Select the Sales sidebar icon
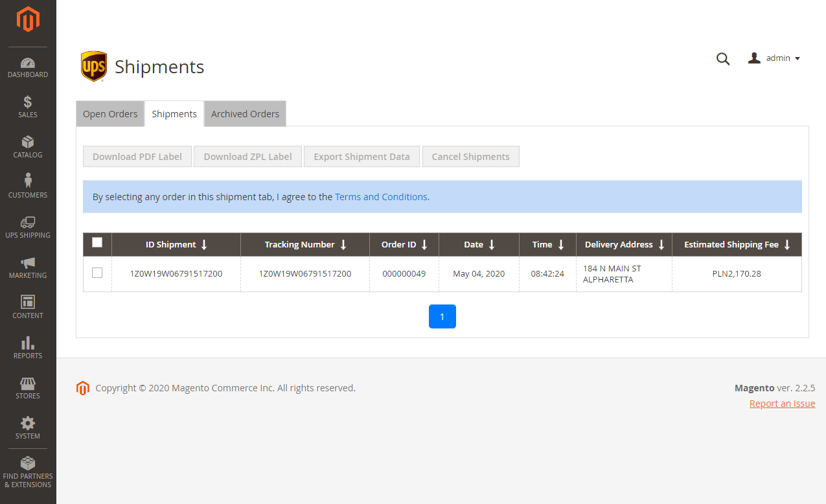 point(27,107)
